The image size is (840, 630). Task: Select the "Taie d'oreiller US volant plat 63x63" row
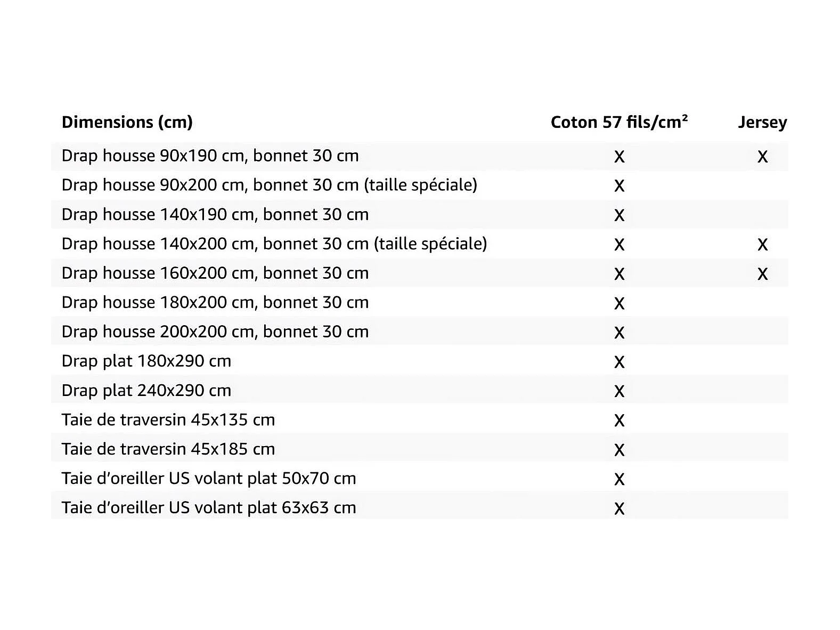point(208,507)
